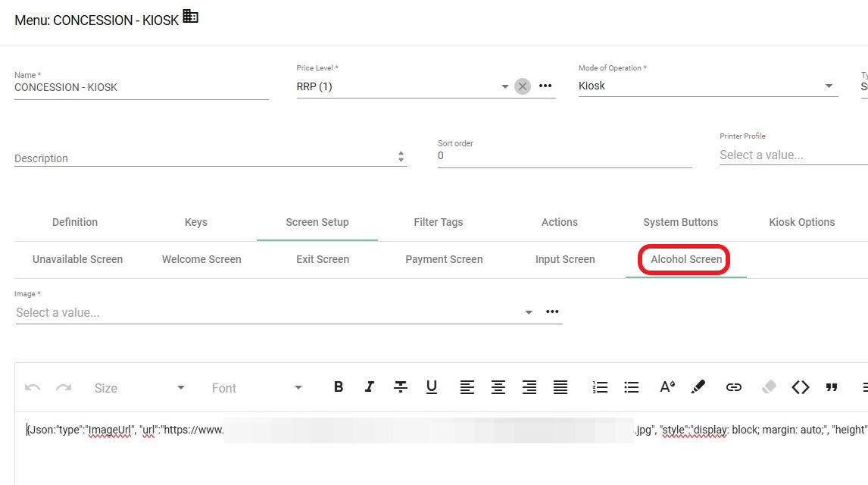Open the Payment Screen tab
Viewport: 868px width, 485px height.
(x=444, y=259)
